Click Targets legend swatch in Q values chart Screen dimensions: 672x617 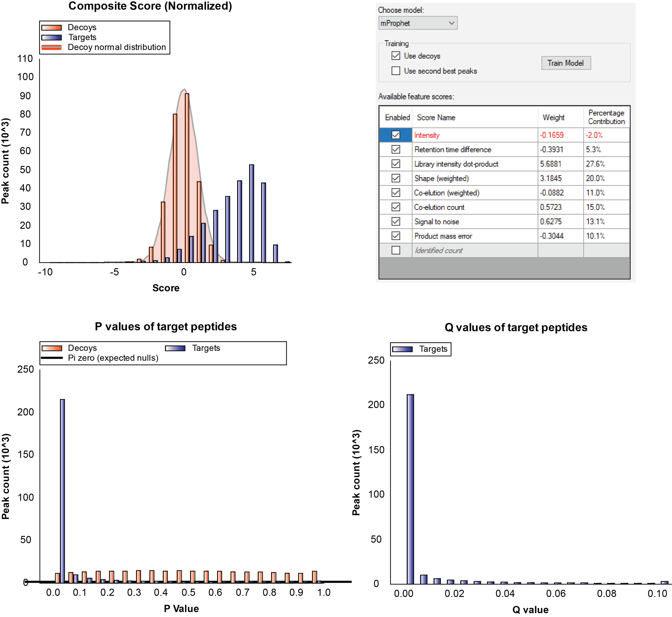tap(402, 349)
